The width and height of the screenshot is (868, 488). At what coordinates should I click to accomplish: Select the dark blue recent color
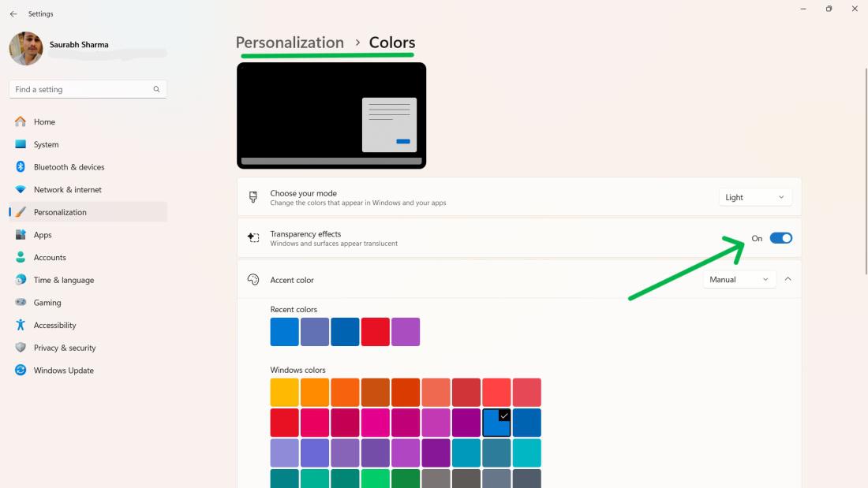(x=345, y=331)
